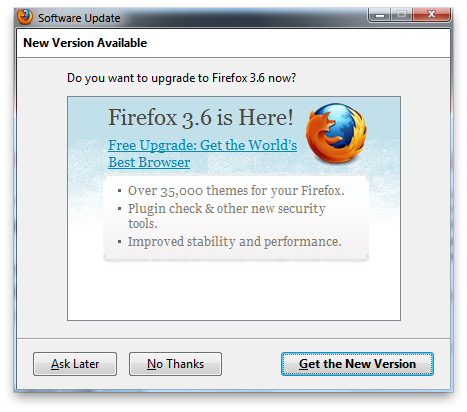Viewport: 467px width, 412px height.
Task: Close the Software Update dialog
Action: coord(431,15)
